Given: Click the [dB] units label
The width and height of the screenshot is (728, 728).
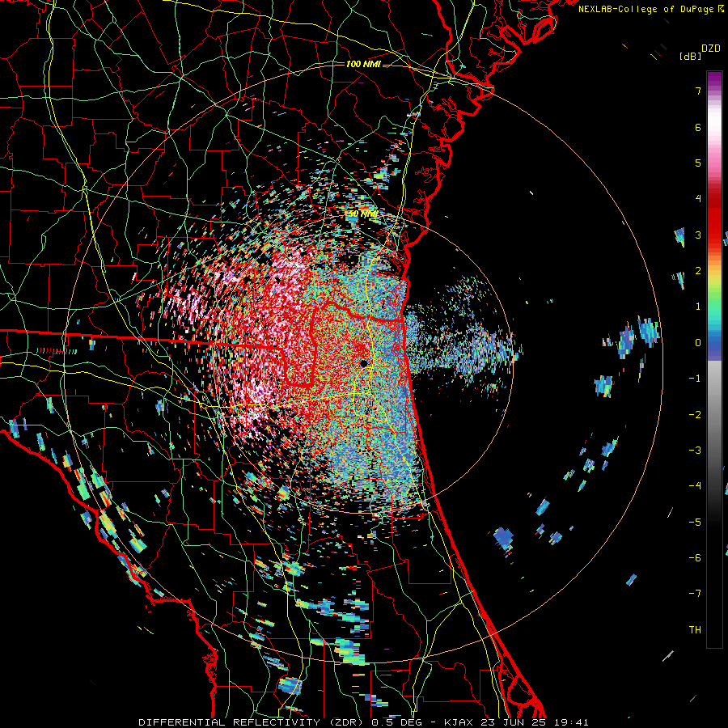Looking at the screenshot, I should (690, 56).
